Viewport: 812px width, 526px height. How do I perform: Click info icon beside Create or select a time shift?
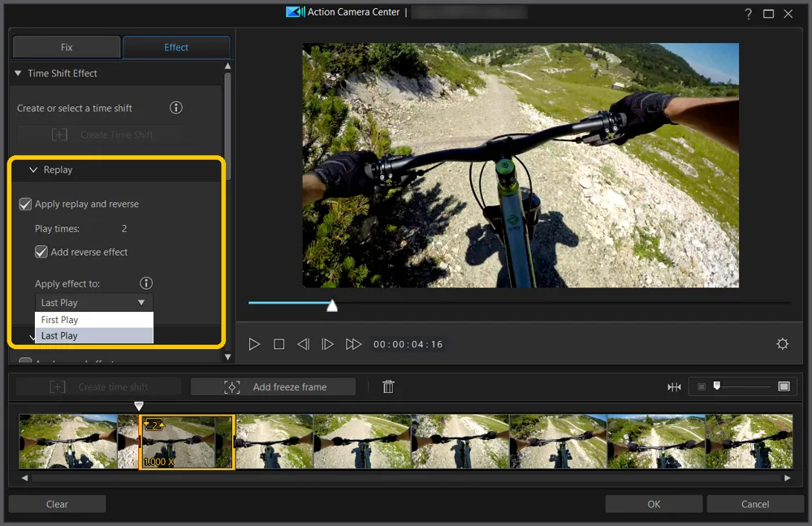click(176, 108)
